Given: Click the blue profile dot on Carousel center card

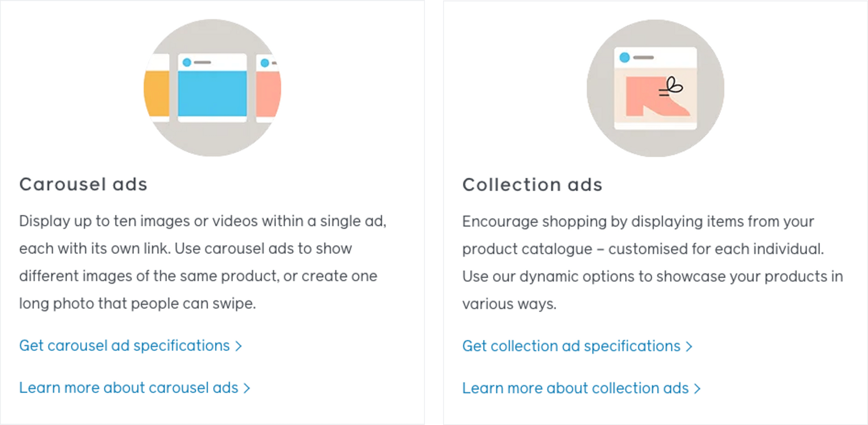Looking at the screenshot, I should point(187,62).
